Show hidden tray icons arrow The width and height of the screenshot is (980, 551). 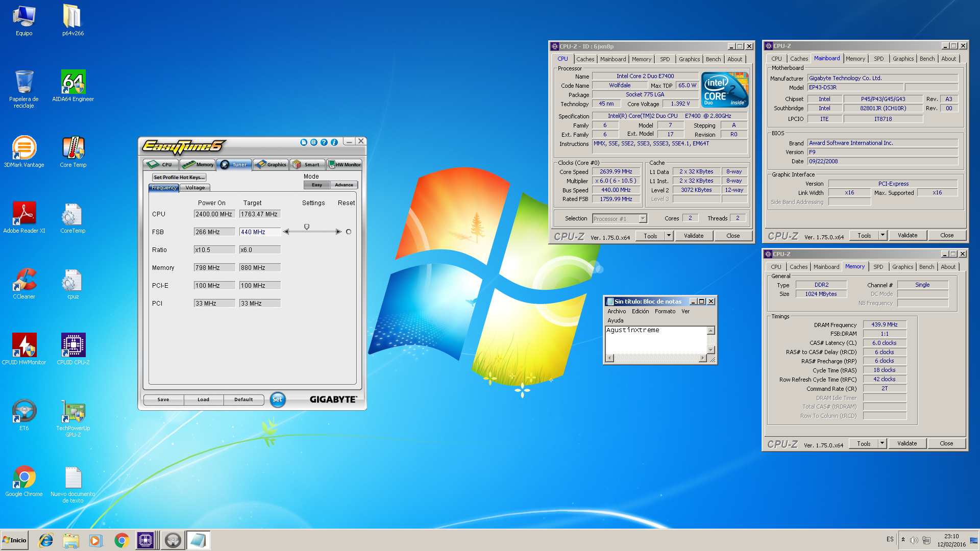pos(903,540)
